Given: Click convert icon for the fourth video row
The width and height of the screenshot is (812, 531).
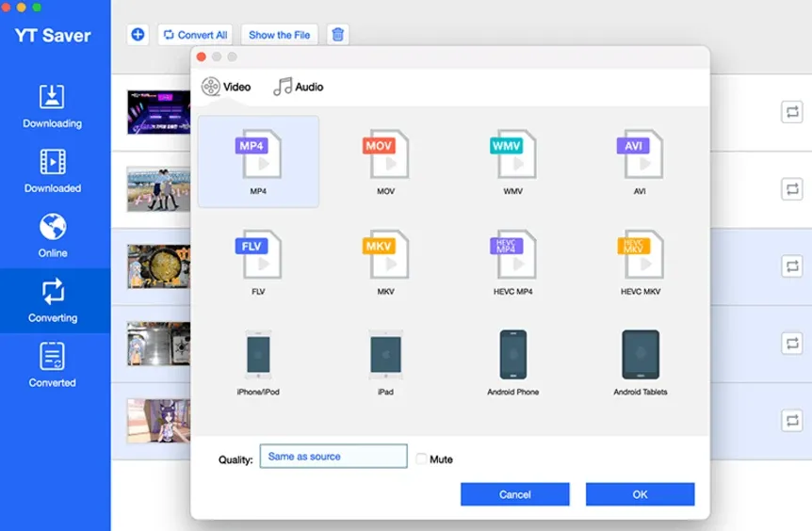Looking at the screenshot, I should click(x=792, y=343).
